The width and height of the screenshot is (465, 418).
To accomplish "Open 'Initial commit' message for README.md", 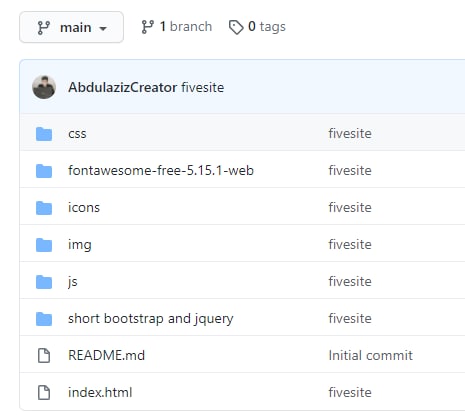I will [x=371, y=355].
